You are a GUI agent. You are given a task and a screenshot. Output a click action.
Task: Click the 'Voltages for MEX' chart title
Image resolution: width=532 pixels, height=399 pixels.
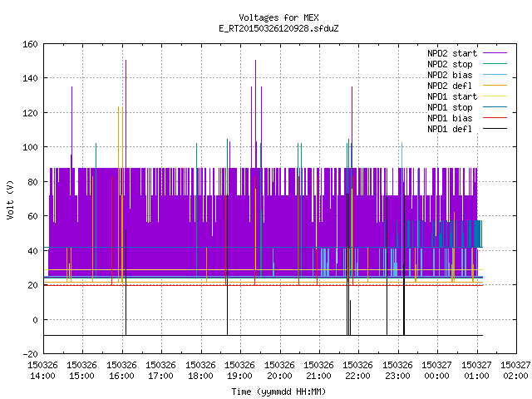click(278, 17)
